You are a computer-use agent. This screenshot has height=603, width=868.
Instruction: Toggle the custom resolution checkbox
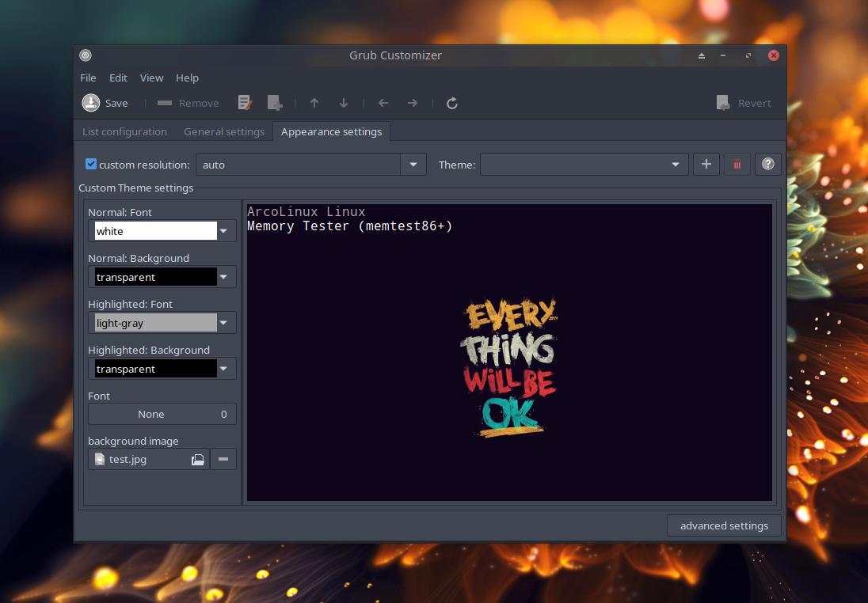pos(91,165)
